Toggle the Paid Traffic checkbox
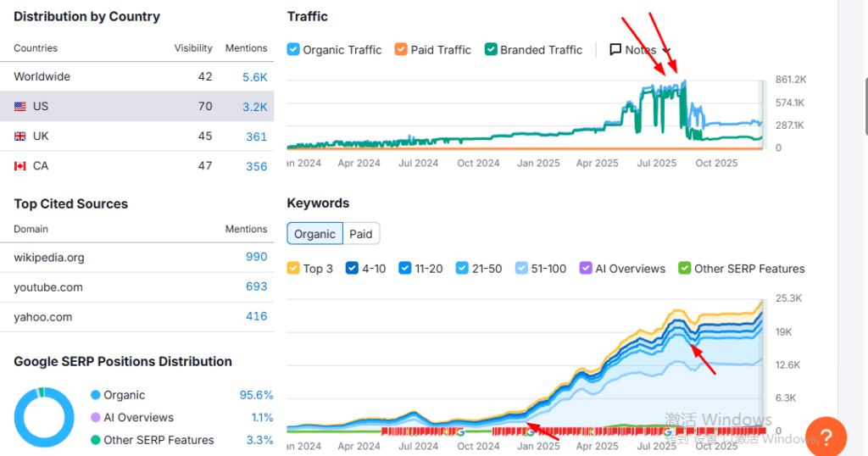 tap(402, 50)
